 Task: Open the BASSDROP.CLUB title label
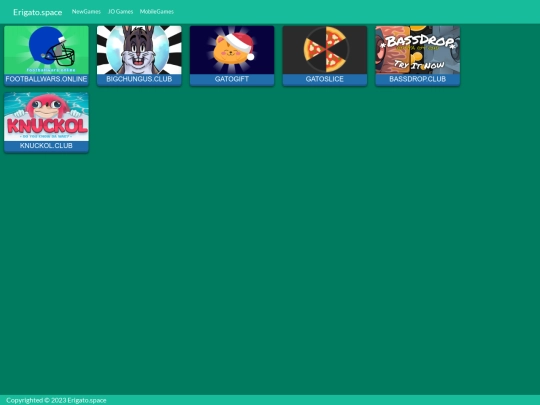pyautogui.click(x=417, y=79)
